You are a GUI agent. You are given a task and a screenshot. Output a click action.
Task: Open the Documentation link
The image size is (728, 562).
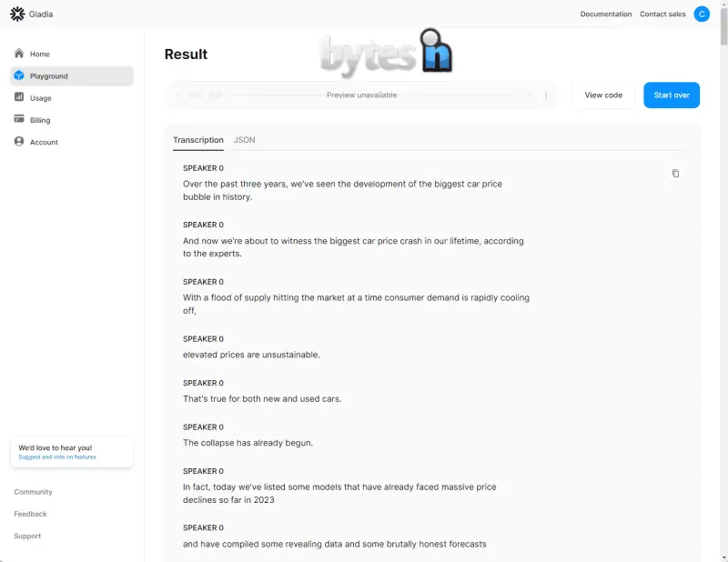pos(605,15)
